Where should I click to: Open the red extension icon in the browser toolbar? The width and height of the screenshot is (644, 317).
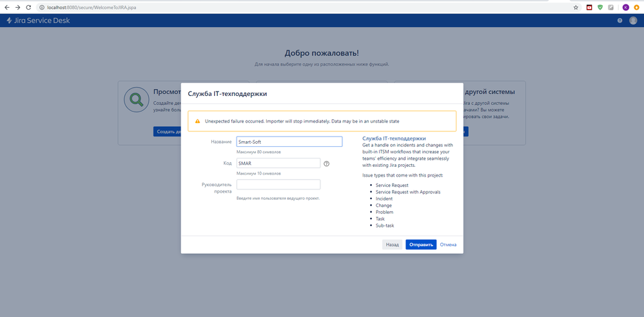589,7
